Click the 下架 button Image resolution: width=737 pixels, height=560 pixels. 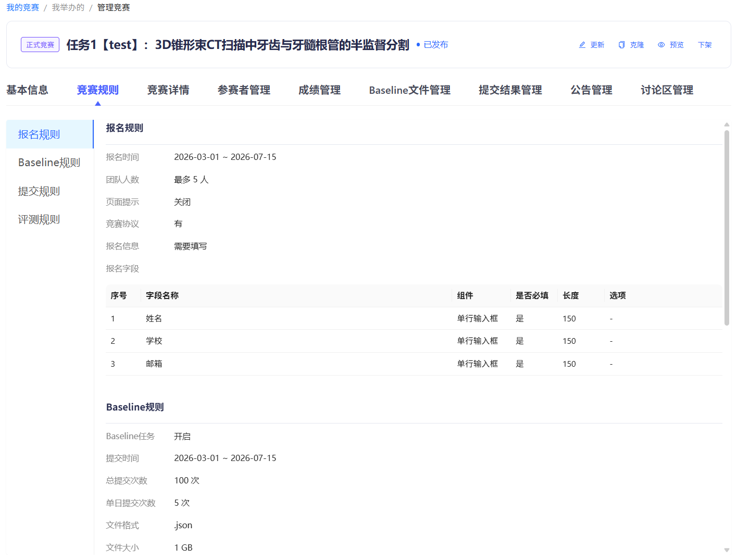click(705, 45)
